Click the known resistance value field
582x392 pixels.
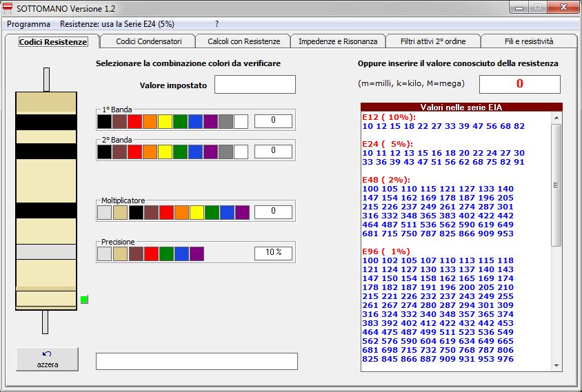point(519,84)
